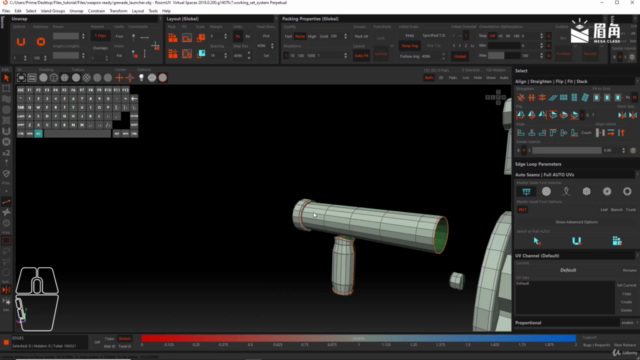This screenshot has height=360, width=640.
Task: Open the Unwrap menu
Action: pyautogui.click(x=76, y=11)
